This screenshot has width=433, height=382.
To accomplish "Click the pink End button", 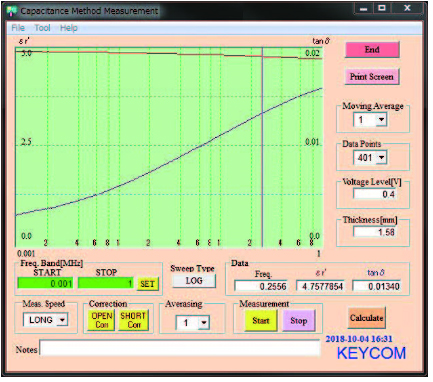I will click(x=372, y=50).
